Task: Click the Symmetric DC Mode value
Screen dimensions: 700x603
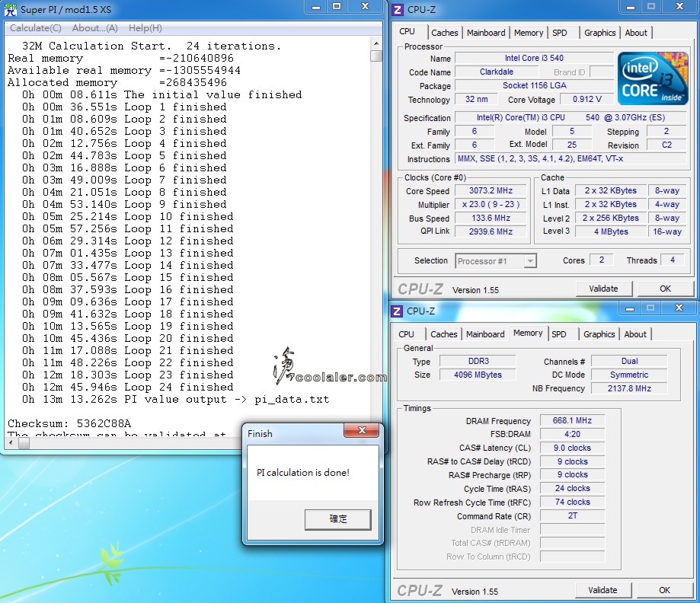Action: [x=629, y=375]
